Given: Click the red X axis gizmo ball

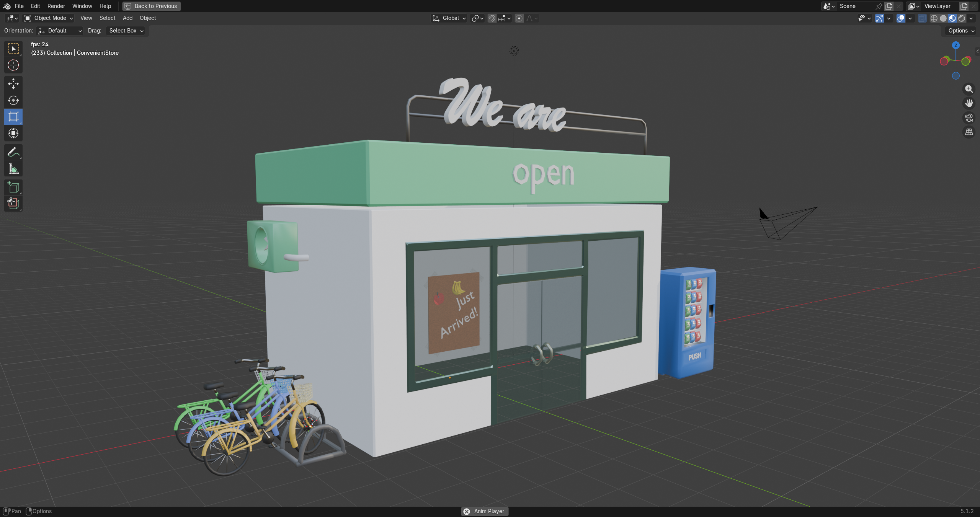Looking at the screenshot, I should point(944,61).
